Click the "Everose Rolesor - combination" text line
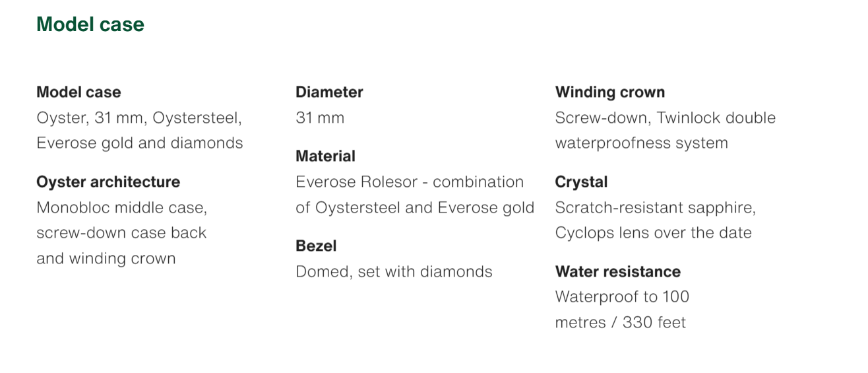Screen dimensions: 868x373 click(x=410, y=182)
